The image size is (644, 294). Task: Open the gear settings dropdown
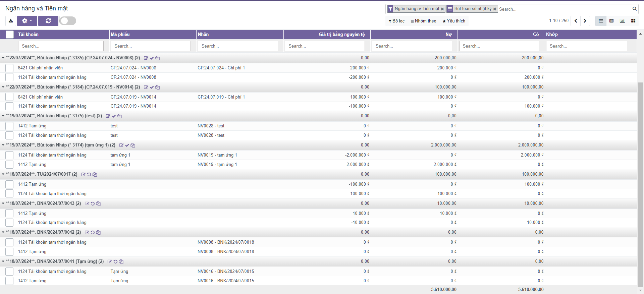coord(27,21)
